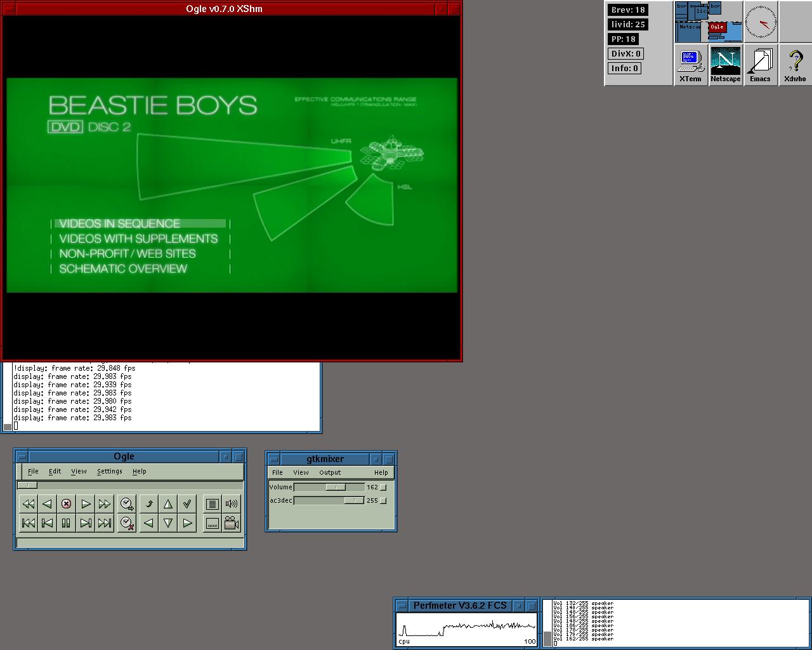This screenshot has height=650, width=812.
Task: Click the DivX: 0 mail indicator
Action: click(625, 53)
